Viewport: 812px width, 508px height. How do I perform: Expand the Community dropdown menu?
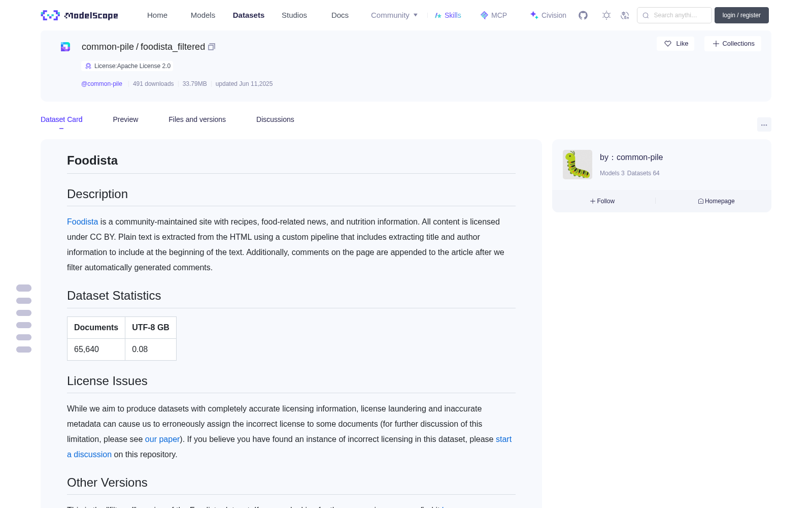click(x=394, y=15)
